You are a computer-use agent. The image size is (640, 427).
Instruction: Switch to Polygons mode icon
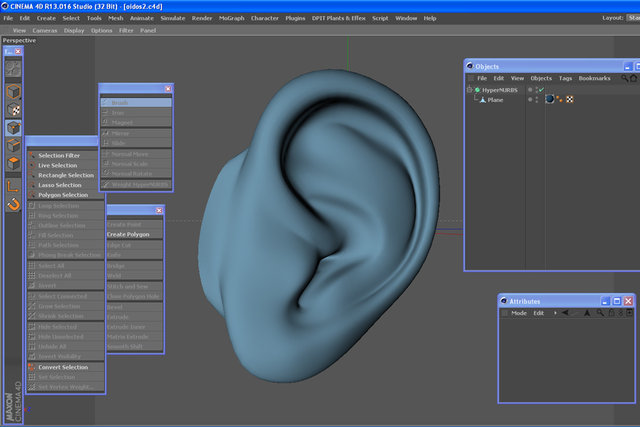tap(13, 163)
